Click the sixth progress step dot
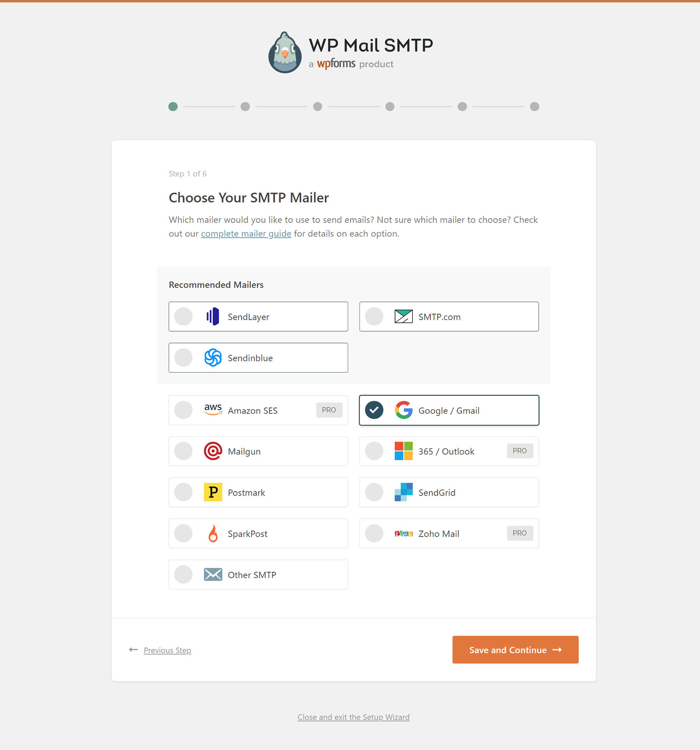The image size is (700, 750). coord(534,106)
